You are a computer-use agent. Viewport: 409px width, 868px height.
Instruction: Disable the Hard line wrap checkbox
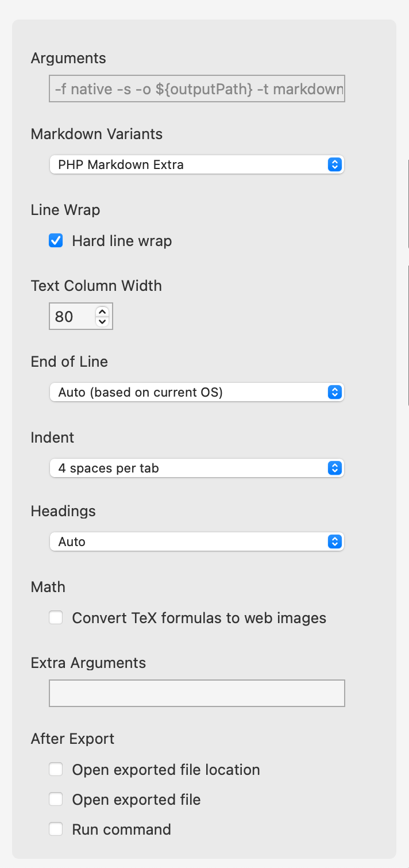[56, 241]
